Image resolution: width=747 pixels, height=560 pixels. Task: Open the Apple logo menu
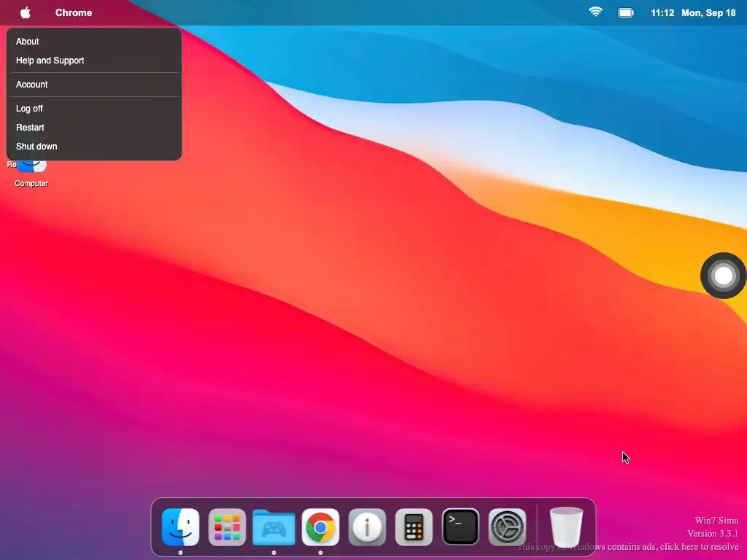pyautogui.click(x=26, y=13)
